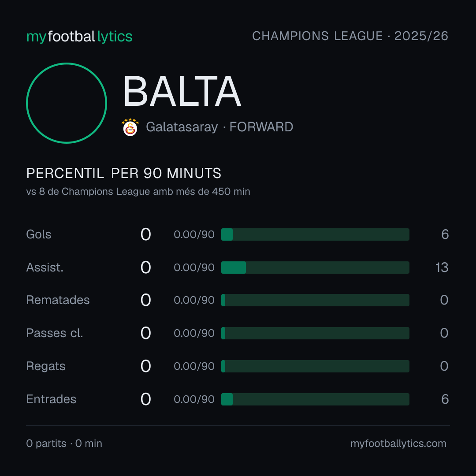The width and height of the screenshot is (476, 476).
Task: Select the BALTA player name heading
Action: point(182,91)
